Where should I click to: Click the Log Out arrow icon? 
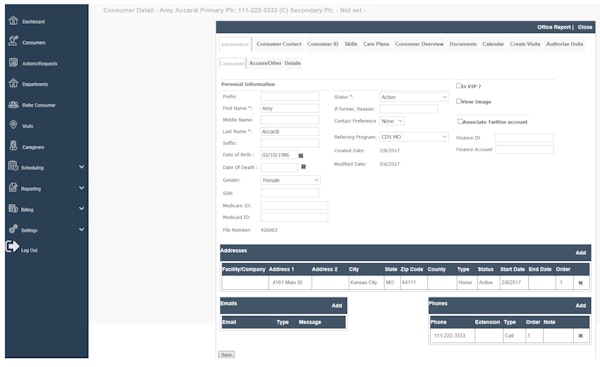tap(12, 246)
